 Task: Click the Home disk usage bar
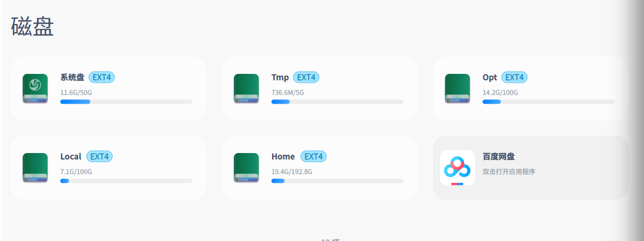337,181
